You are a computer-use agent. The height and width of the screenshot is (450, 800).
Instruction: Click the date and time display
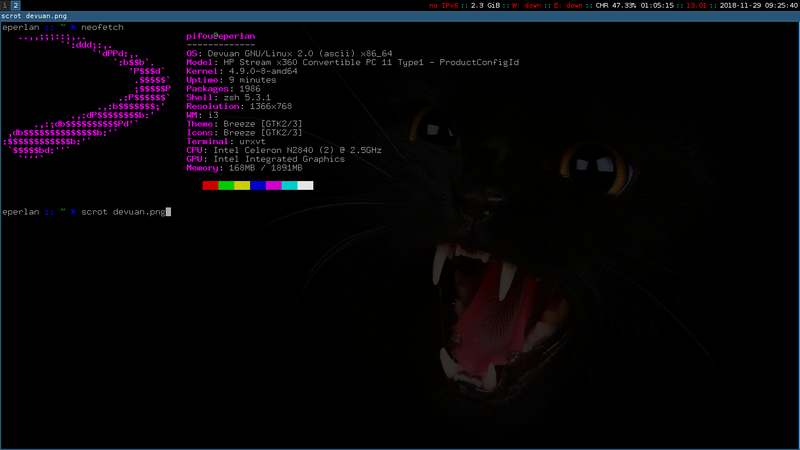(759, 5)
